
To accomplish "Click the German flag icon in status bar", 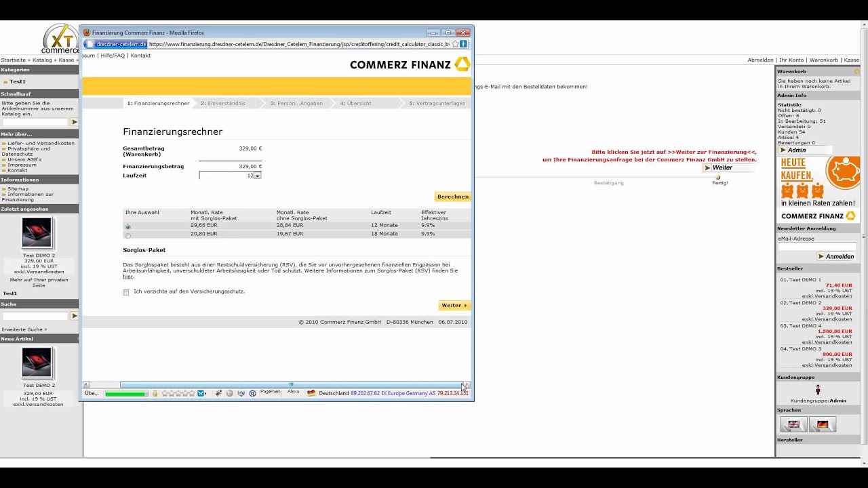I will click(311, 393).
